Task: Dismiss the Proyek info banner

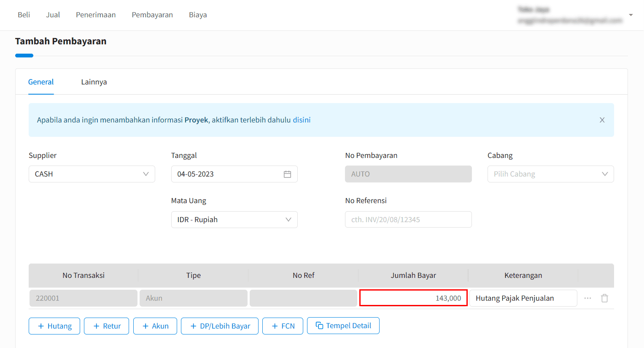Action: point(602,120)
